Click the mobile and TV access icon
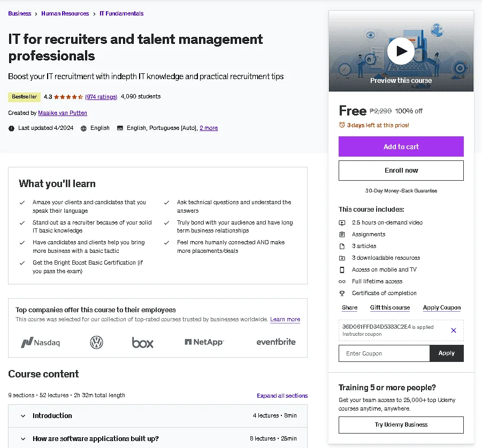482x448 pixels. pyautogui.click(x=342, y=270)
